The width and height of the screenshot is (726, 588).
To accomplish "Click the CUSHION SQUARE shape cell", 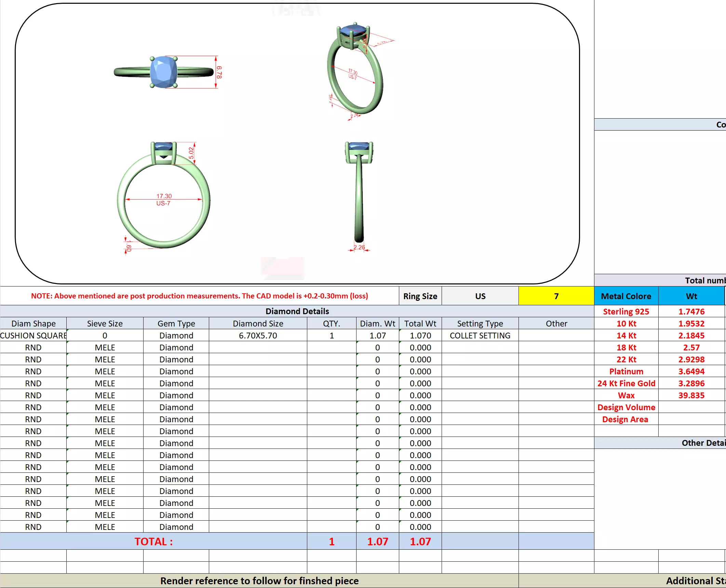I will [x=33, y=335].
